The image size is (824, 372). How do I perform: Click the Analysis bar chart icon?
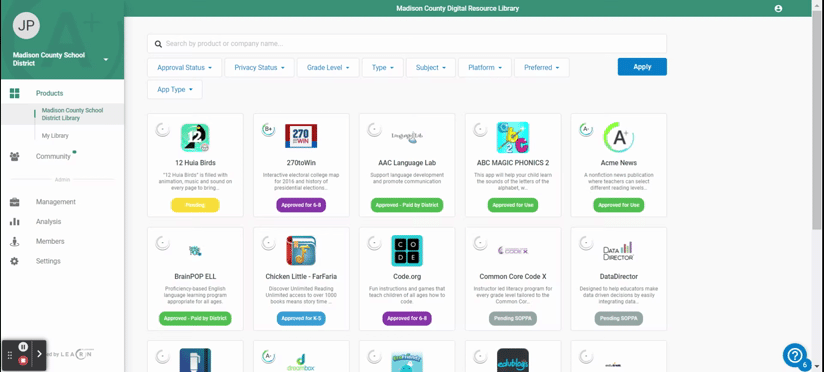[x=15, y=222]
